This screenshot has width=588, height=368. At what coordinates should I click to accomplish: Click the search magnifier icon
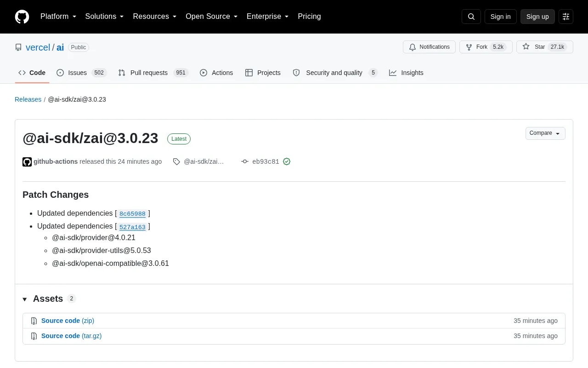(471, 17)
